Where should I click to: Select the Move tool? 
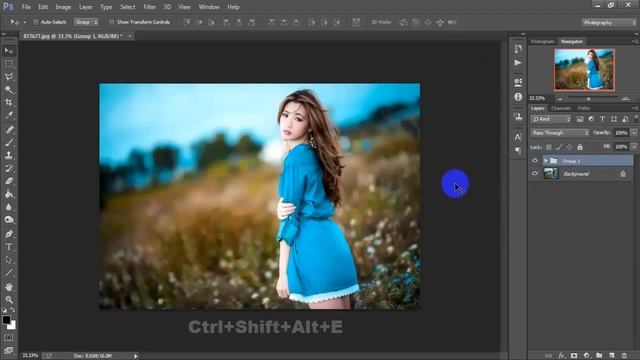(x=9, y=51)
